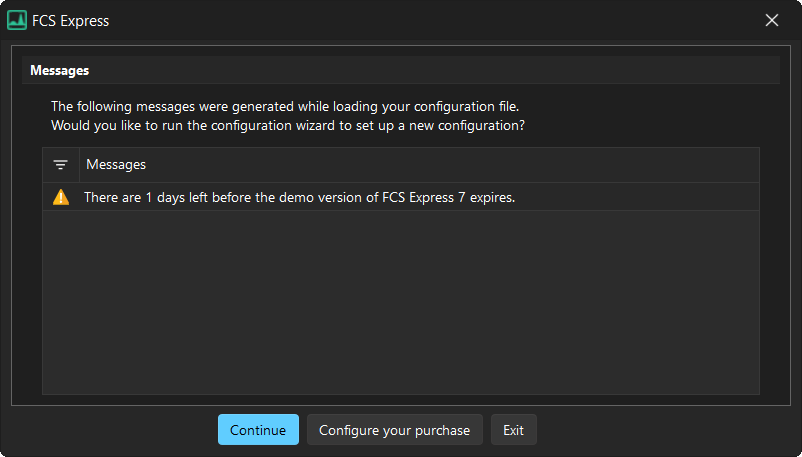Click the FCS Express logo in title bar
Image resolution: width=802 pixels, height=457 pixels.
[x=17, y=20]
